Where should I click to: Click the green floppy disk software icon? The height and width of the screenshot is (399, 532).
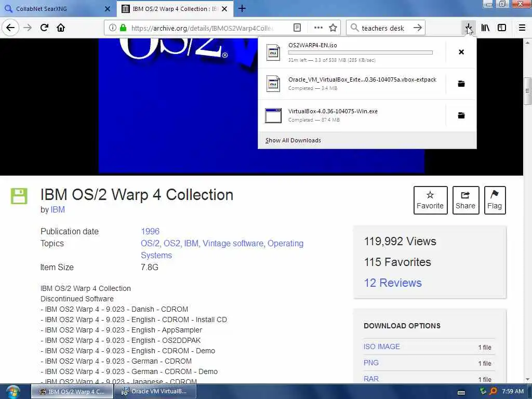pos(19,196)
